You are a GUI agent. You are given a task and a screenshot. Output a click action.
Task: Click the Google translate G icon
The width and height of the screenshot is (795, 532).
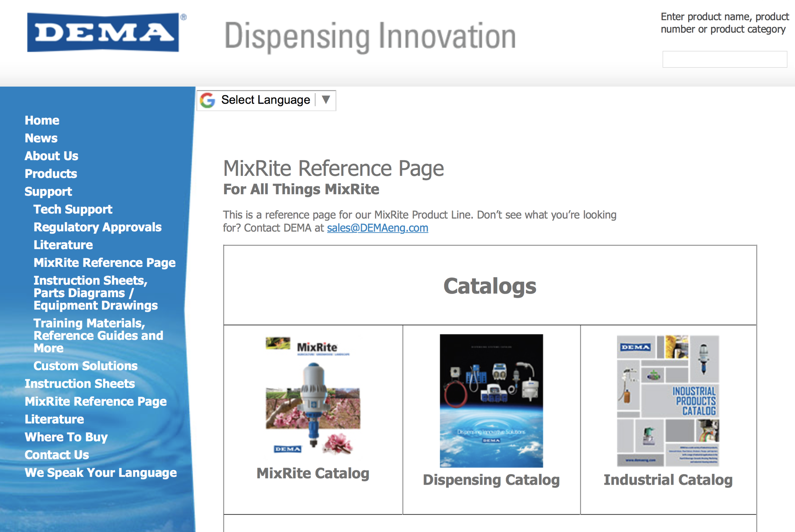pos(207,100)
